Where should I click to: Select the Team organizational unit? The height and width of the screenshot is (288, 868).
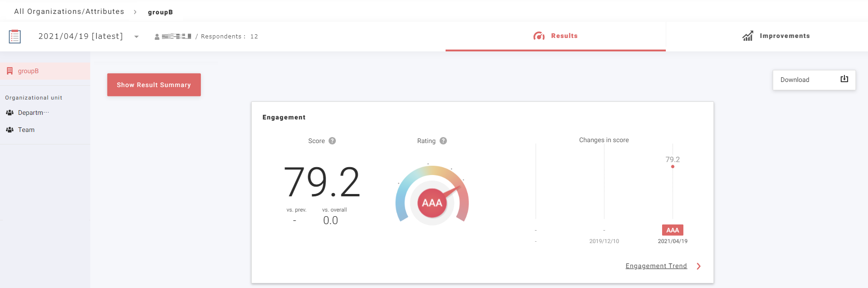(x=26, y=130)
